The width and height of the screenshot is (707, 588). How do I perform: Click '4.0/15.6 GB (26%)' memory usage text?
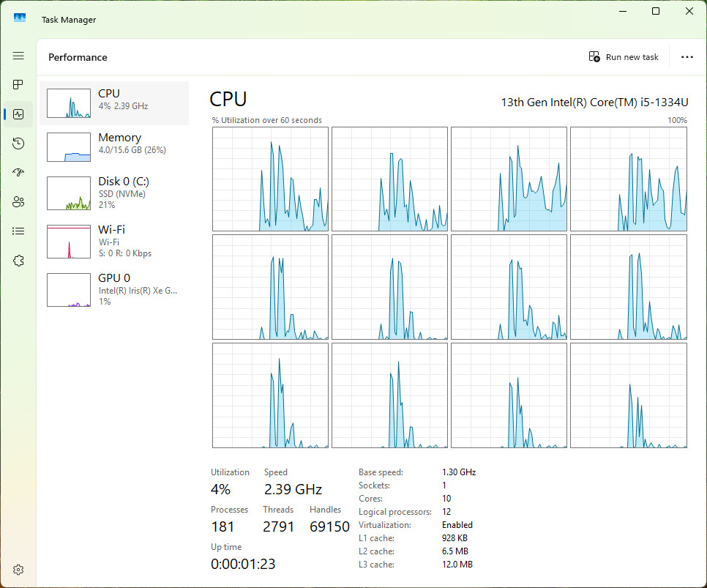click(132, 150)
